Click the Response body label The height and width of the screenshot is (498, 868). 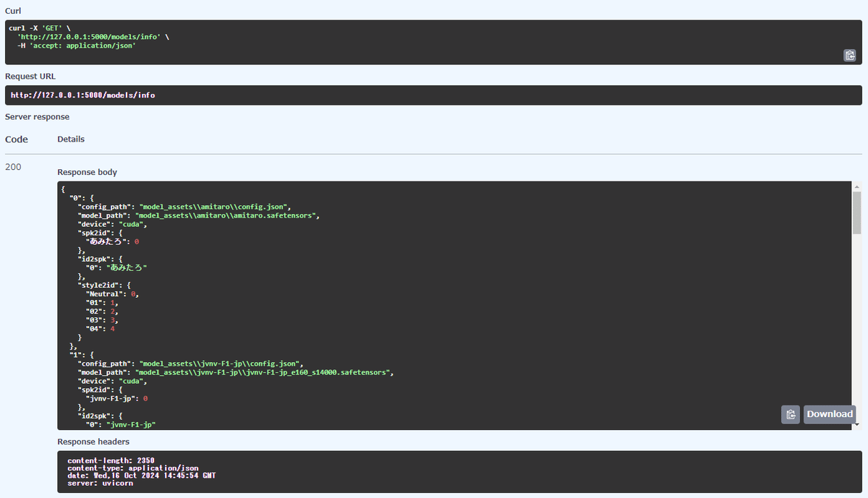click(88, 172)
